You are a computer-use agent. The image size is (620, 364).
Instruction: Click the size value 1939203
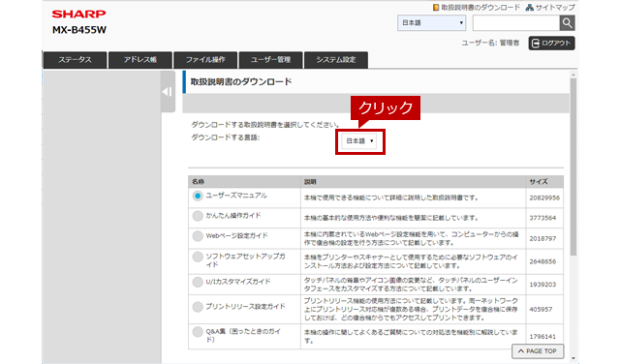[542, 285]
